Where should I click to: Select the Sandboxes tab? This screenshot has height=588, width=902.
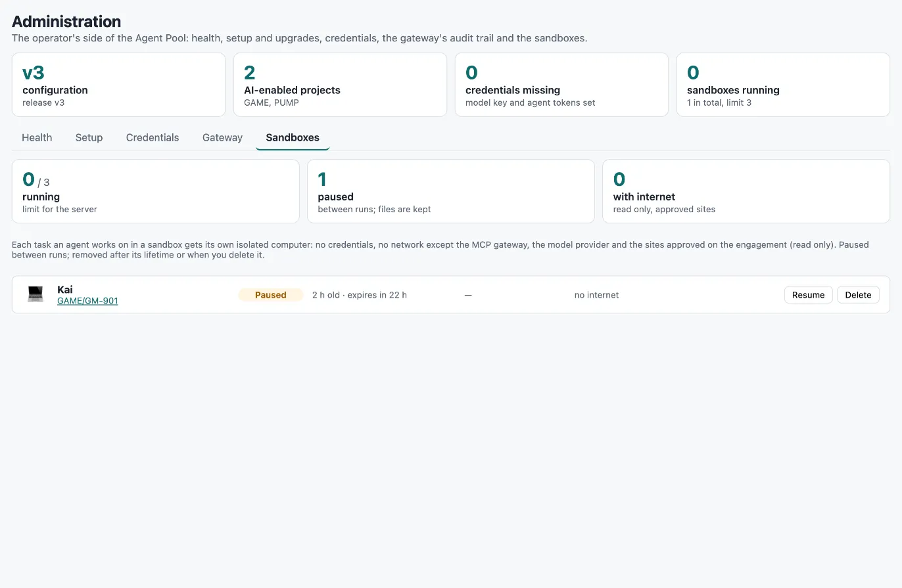click(293, 137)
